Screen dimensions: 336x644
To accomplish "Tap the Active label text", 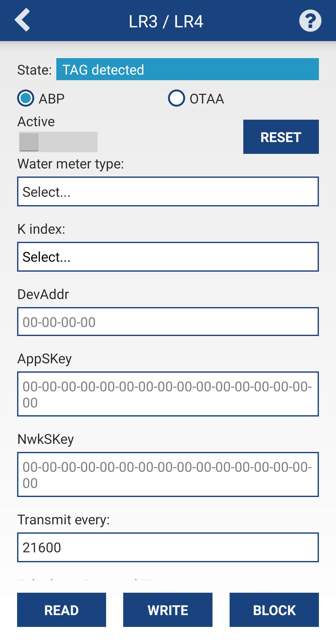I will tap(36, 122).
